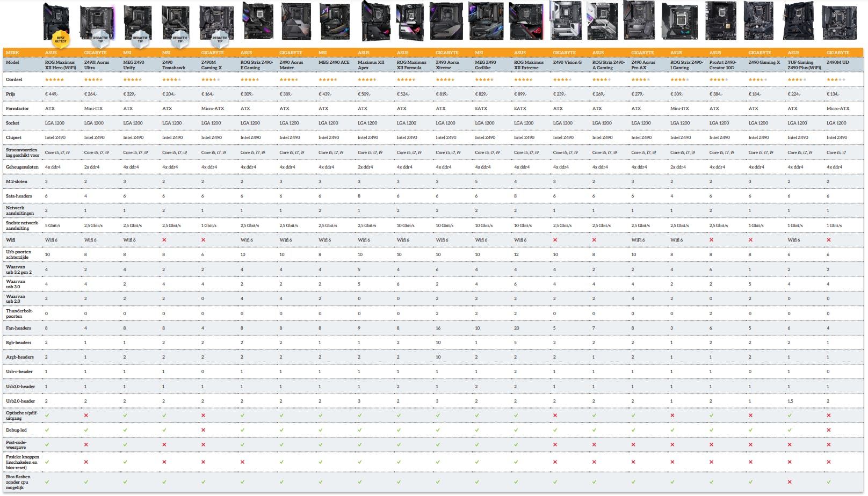Click the price '€ 449,-'
This screenshot has height=496, width=868.
coord(52,94)
